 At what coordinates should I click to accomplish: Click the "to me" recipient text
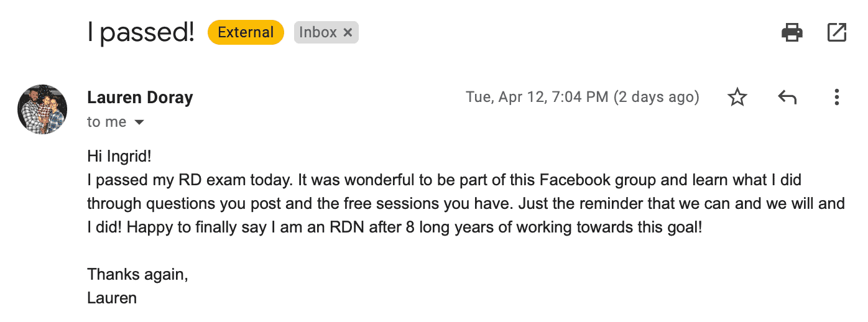click(107, 122)
